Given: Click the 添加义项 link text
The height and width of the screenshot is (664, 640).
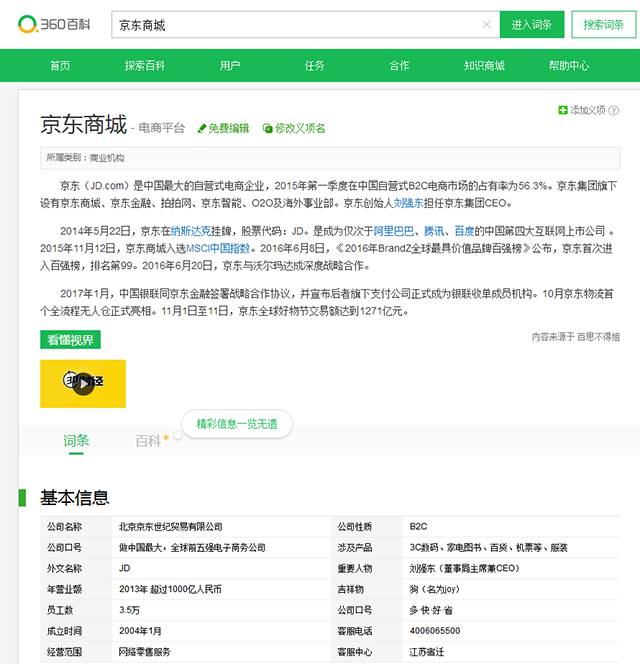Looking at the screenshot, I should 587,110.
